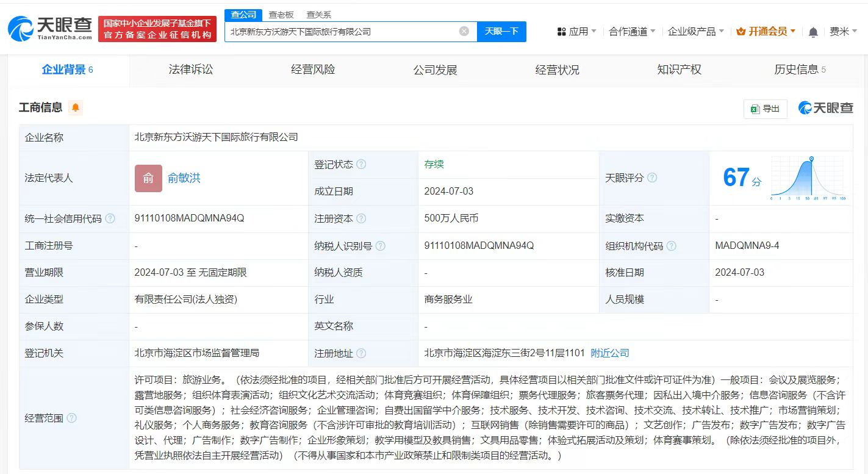Click the 北京市海淀区海淀东三街2号11层1101 address

[x=504, y=353]
